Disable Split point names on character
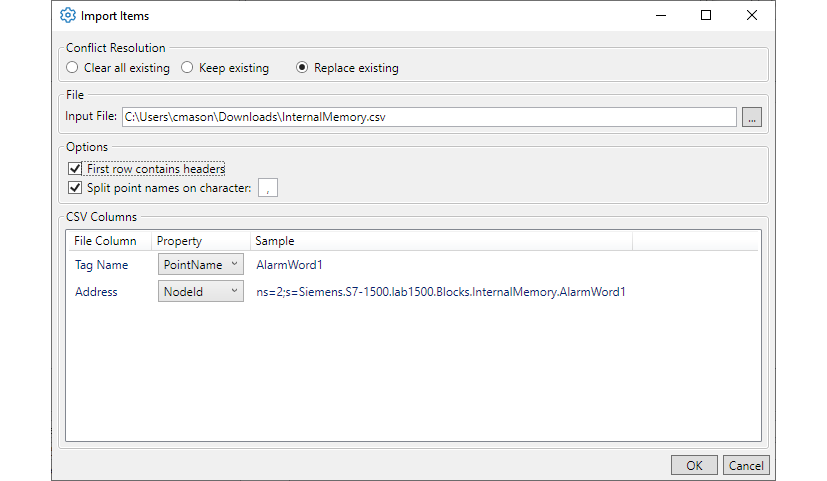This screenshot has height=481, width=827. click(x=74, y=187)
